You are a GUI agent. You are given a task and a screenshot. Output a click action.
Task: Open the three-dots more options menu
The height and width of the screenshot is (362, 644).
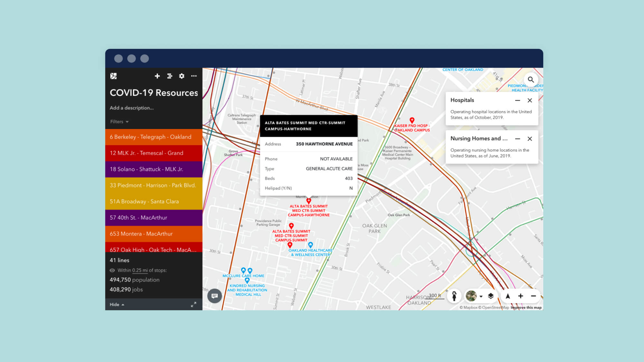click(x=194, y=76)
